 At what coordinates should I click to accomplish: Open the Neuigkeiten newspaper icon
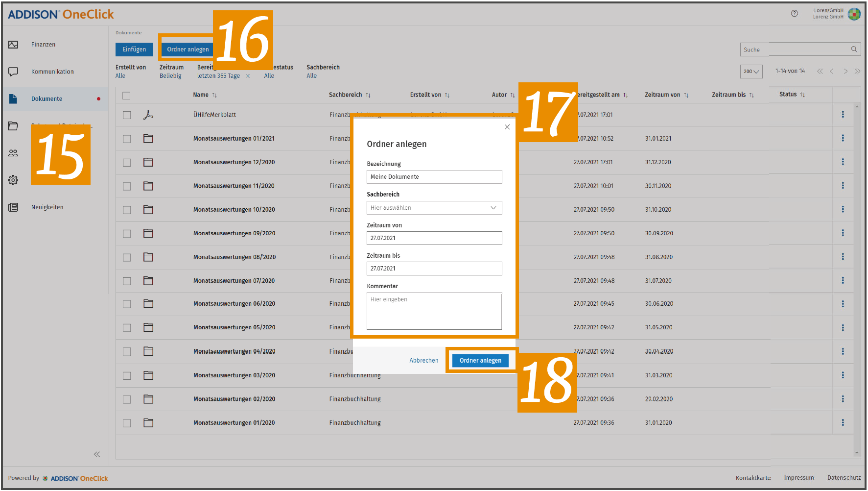[x=13, y=207]
